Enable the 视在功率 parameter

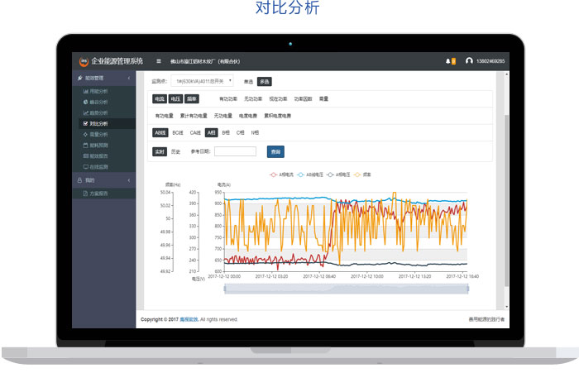[278, 99]
